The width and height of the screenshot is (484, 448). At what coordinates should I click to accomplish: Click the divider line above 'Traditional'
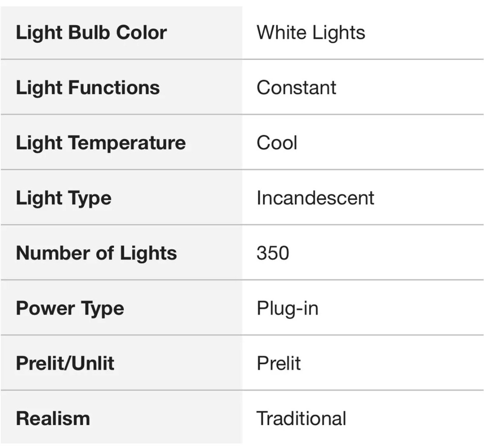tap(363, 390)
